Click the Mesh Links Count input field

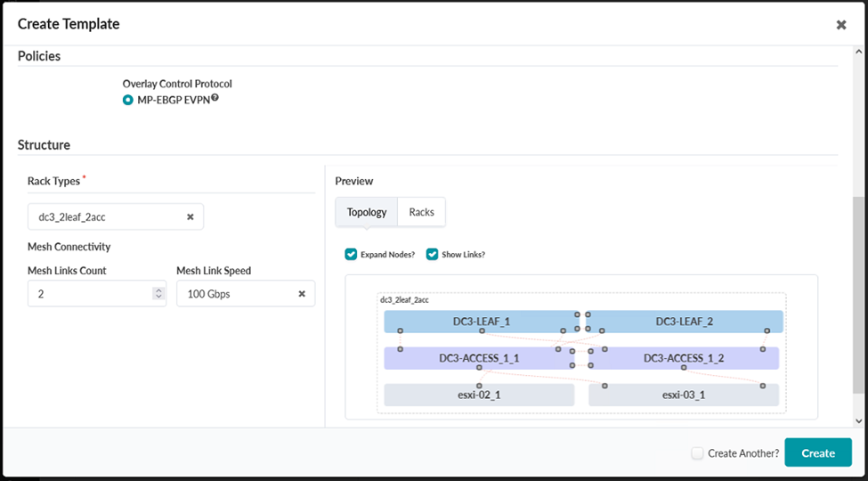tap(89, 294)
